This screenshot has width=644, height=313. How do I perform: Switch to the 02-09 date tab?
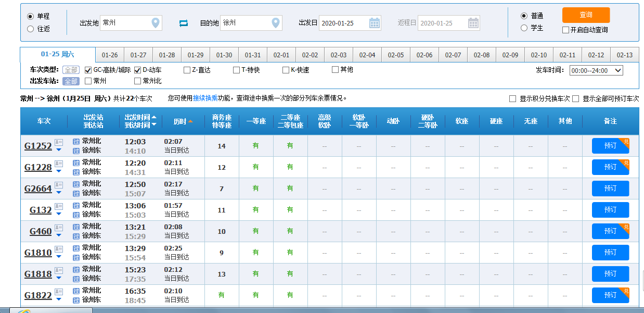[510, 55]
